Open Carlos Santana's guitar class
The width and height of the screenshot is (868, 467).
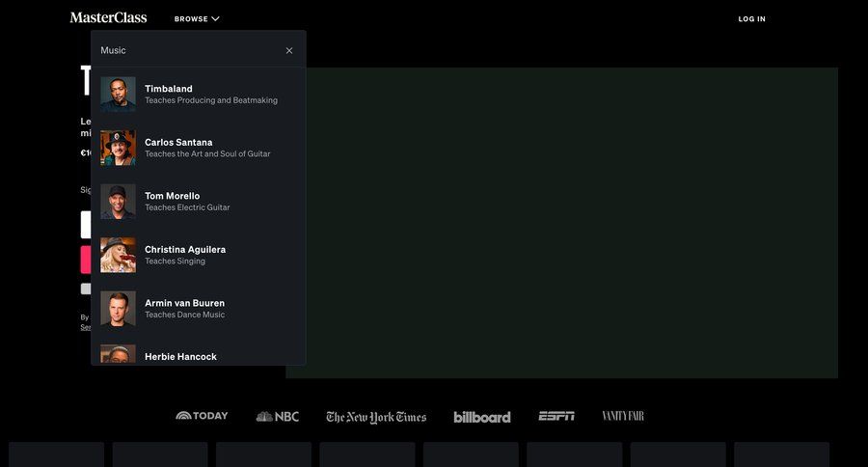207,148
